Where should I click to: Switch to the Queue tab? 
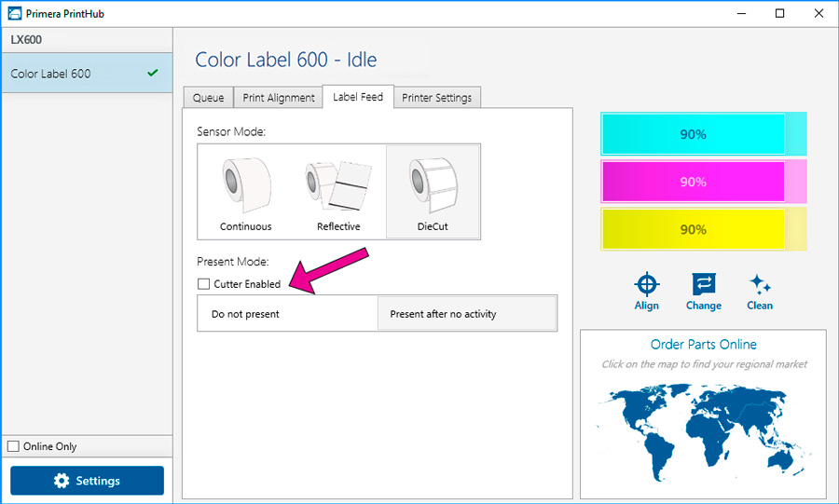tap(208, 97)
